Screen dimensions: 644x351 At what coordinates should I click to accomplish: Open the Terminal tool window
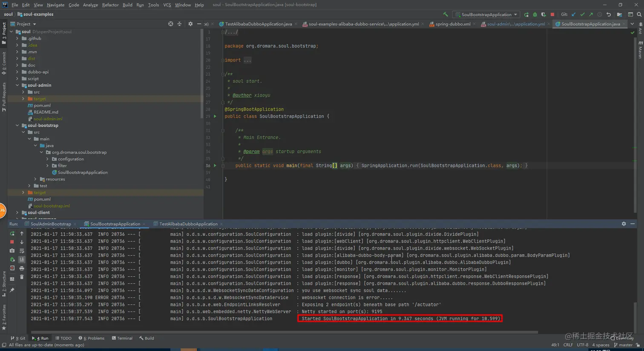tap(122, 338)
